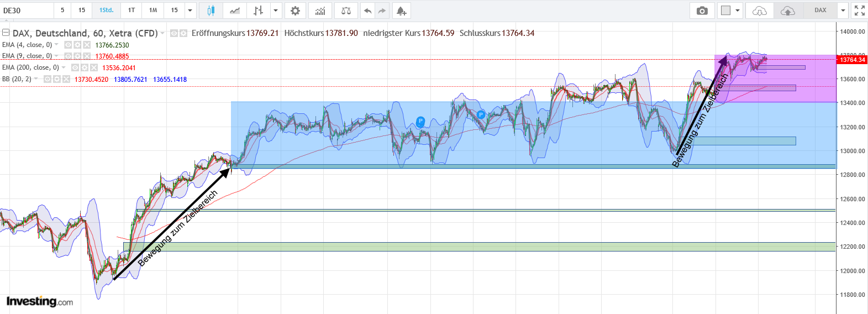
Task: Undo the last chart action
Action: [367, 11]
